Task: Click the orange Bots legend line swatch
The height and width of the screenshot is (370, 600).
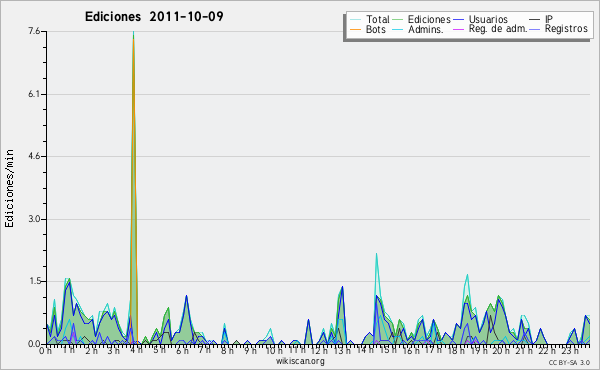Action: pos(355,29)
